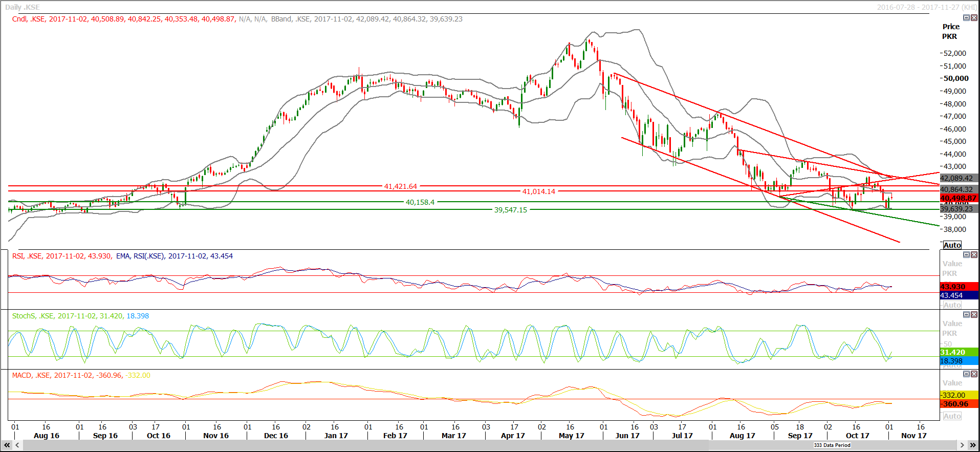Toggle Auto scaling on the RSI axis
This screenshot has width=980, height=452.
952,305
